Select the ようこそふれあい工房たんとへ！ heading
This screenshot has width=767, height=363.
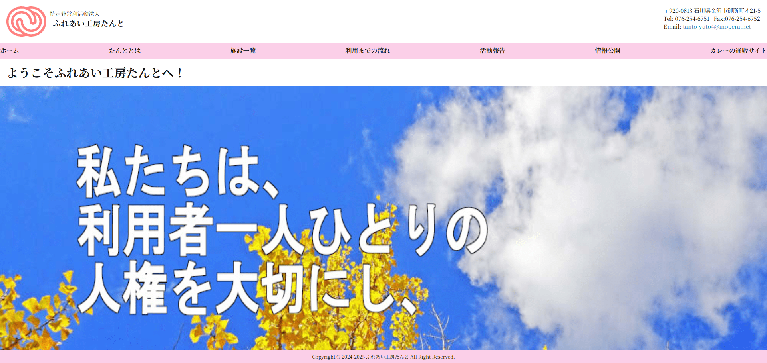click(96, 73)
